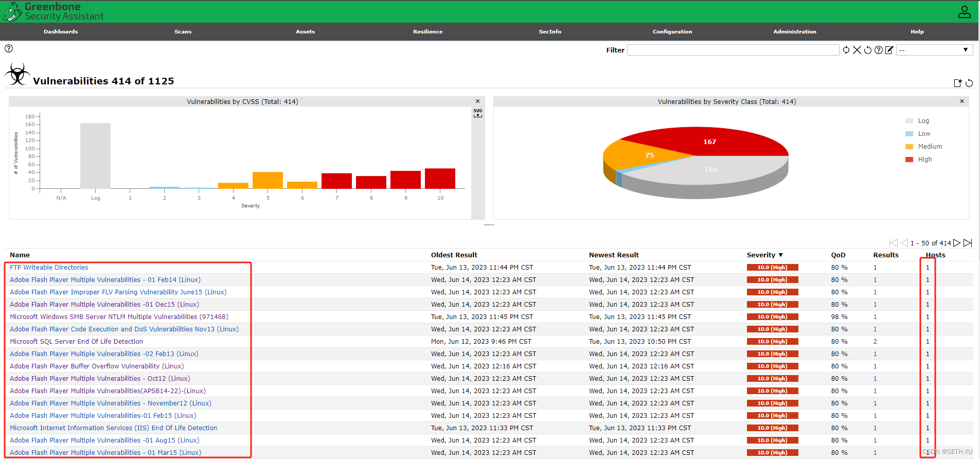Click the orange severity 5 bar
Screen dimensions: 980x459
tap(268, 180)
